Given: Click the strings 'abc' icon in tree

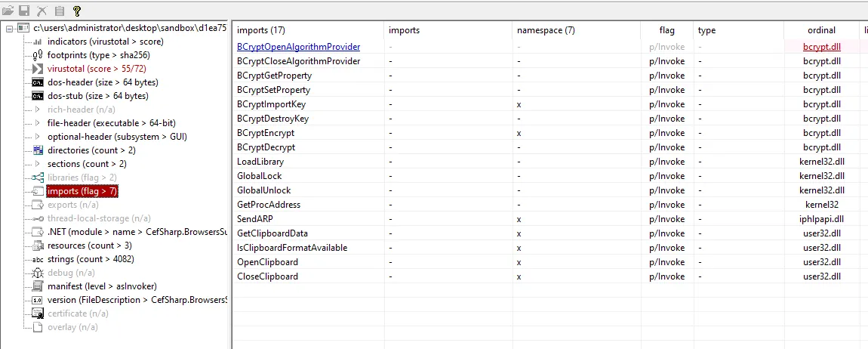Looking at the screenshot, I should (38, 259).
